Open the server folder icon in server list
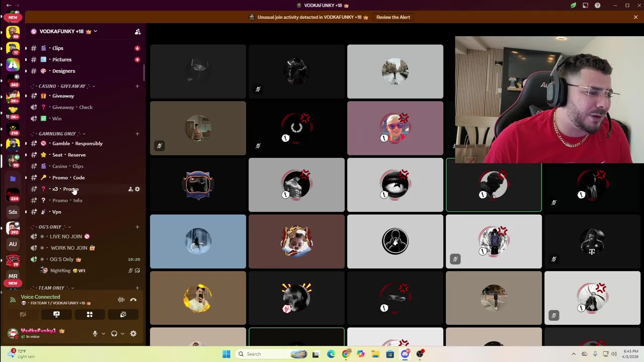 (13, 178)
